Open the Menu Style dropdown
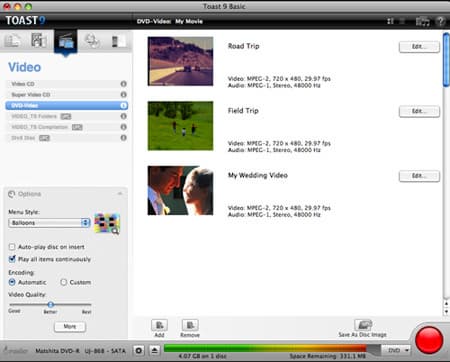 coord(49,223)
